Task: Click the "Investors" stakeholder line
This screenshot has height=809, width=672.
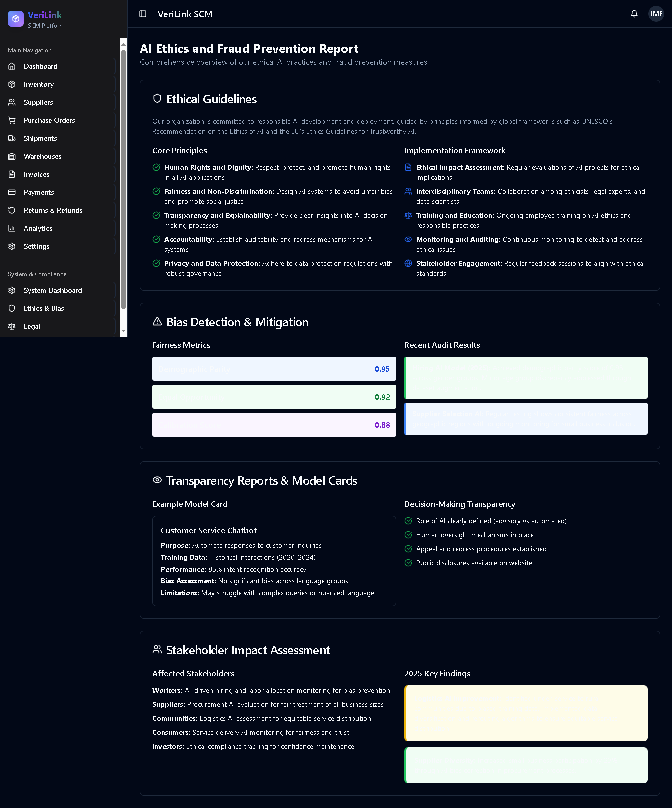Action: tap(253, 746)
